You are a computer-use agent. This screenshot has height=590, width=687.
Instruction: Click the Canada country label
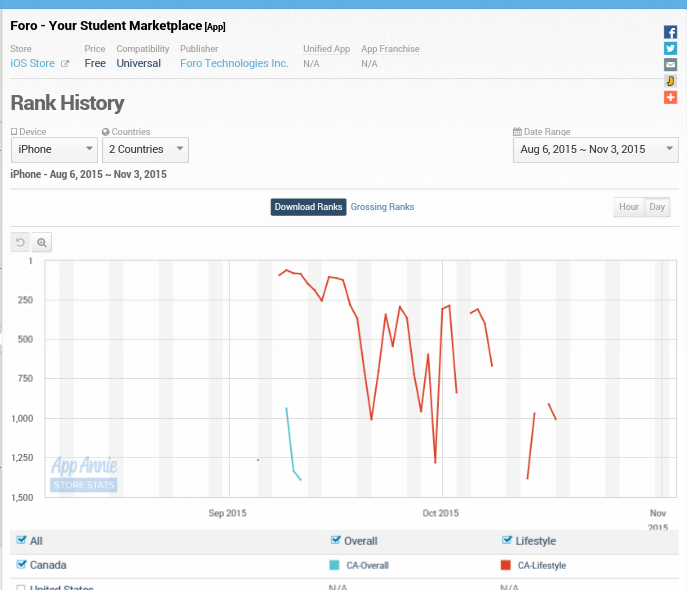point(48,565)
